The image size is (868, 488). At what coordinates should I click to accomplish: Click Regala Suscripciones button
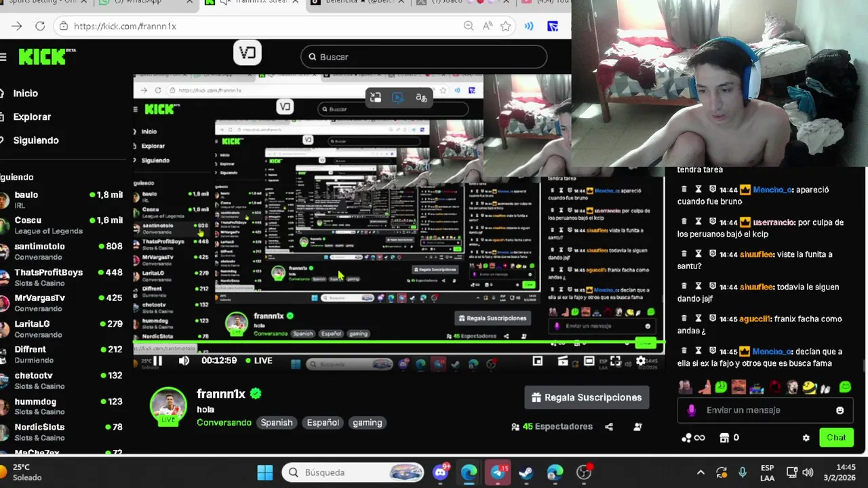tap(587, 397)
